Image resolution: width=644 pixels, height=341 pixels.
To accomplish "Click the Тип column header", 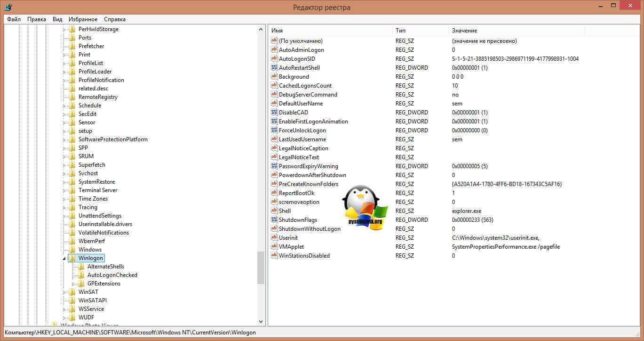I will click(x=420, y=31).
